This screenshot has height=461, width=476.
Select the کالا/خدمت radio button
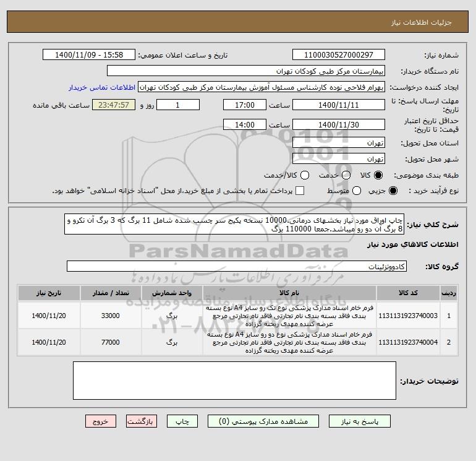(305, 175)
